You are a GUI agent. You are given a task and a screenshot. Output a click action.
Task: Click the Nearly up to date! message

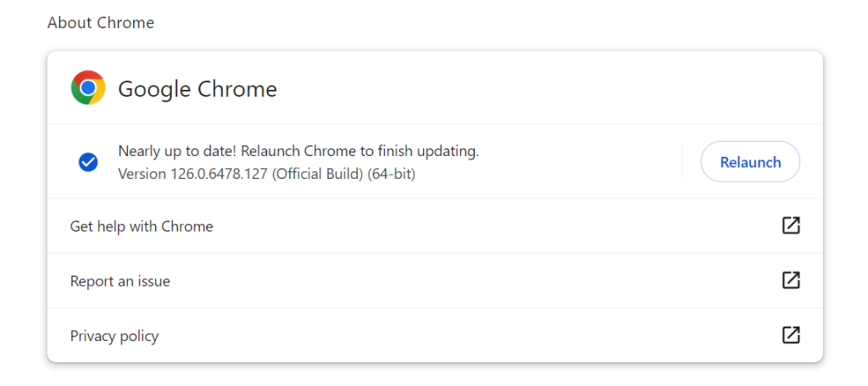[x=177, y=152]
